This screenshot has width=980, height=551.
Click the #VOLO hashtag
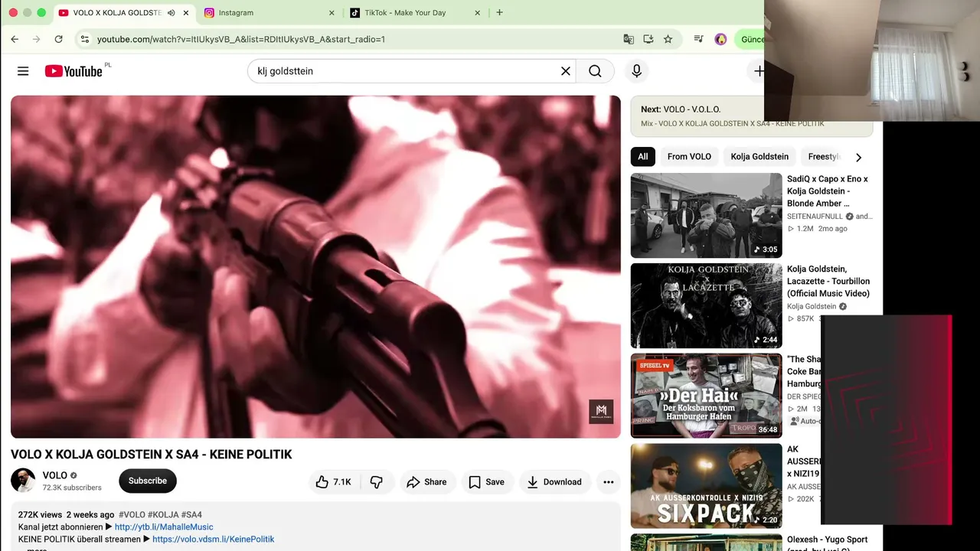tap(132, 515)
